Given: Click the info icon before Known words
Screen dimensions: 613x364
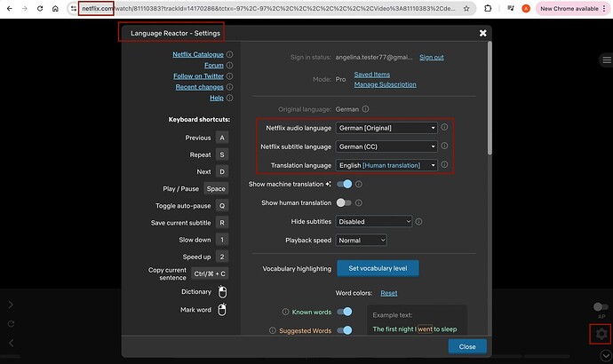Looking at the screenshot, I should (x=285, y=312).
